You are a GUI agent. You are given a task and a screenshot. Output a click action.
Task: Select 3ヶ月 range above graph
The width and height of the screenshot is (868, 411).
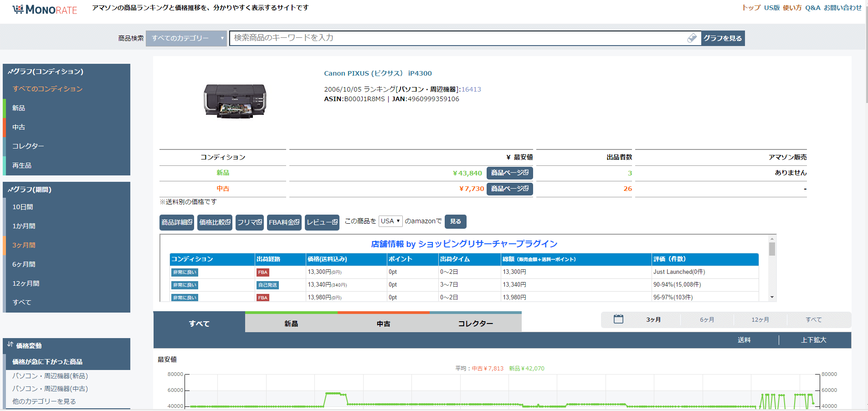click(653, 320)
